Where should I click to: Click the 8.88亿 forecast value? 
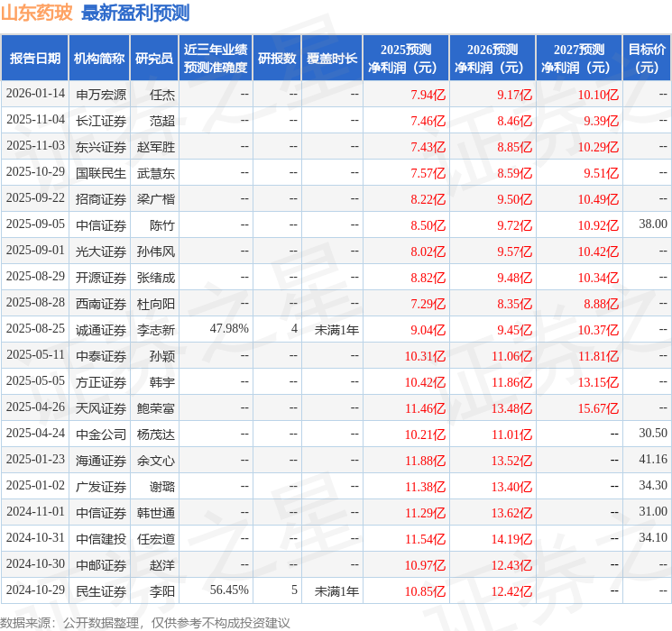point(602,303)
